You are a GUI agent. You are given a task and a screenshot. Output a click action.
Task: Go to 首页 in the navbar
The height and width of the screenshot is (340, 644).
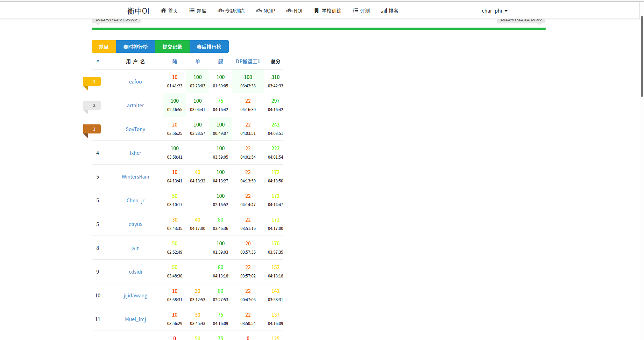pyautogui.click(x=169, y=11)
